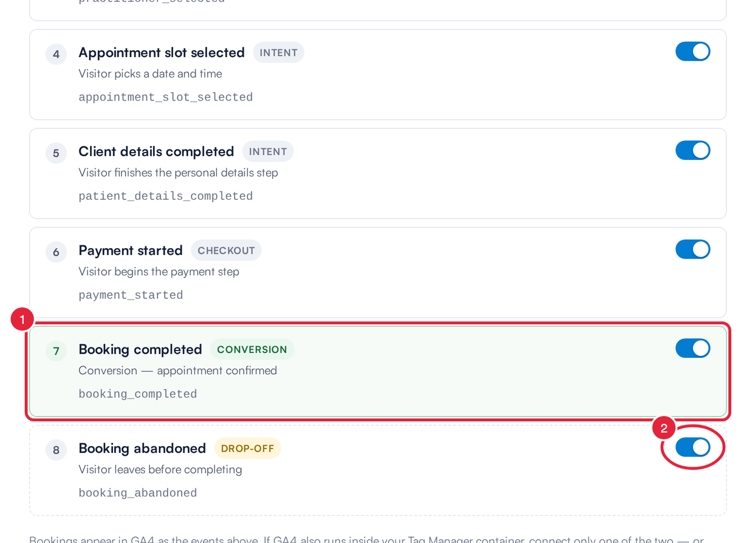Click step number 5 badge

click(56, 153)
